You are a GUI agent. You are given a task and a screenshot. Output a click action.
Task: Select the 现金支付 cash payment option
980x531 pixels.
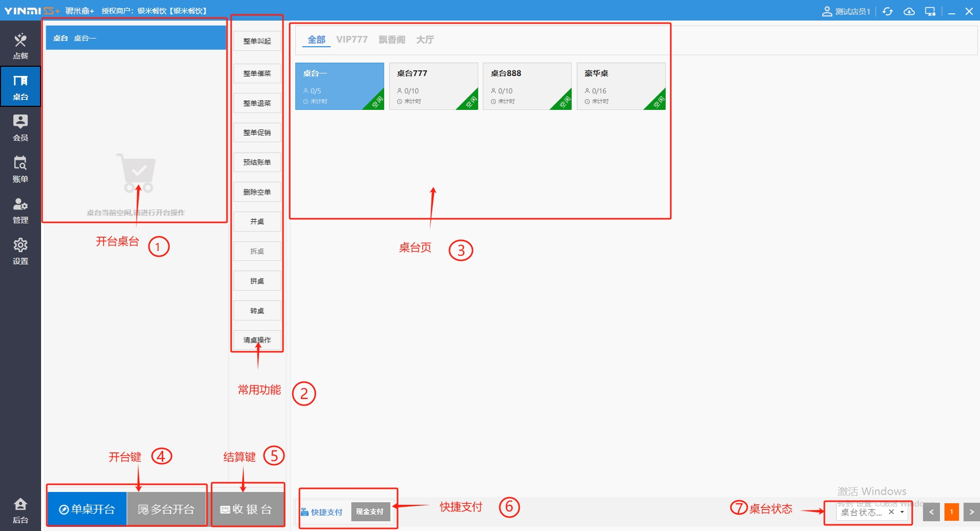point(370,511)
